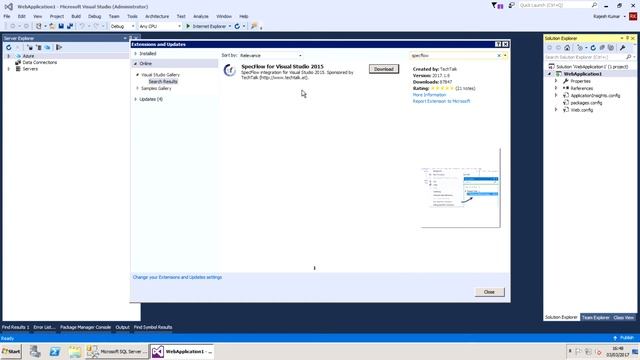
Task: Switch to the Class View tab
Action: pos(624,318)
